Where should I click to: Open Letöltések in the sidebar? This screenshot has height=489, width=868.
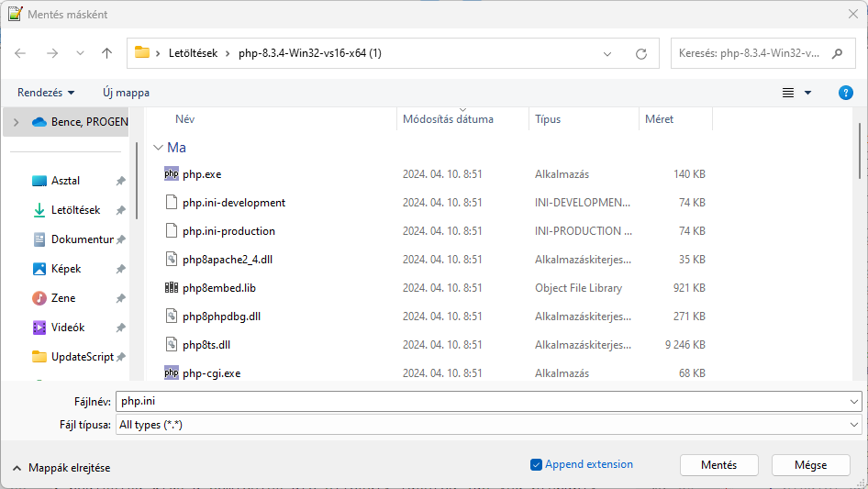75,210
